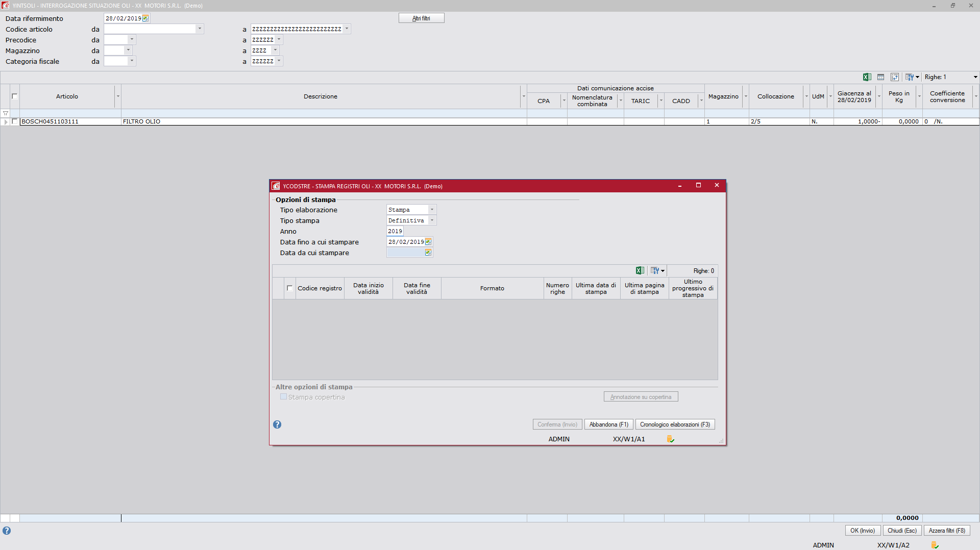Click Ultima data di stampa column header
Viewport: 980px width, 550px height.
[596, 288]
